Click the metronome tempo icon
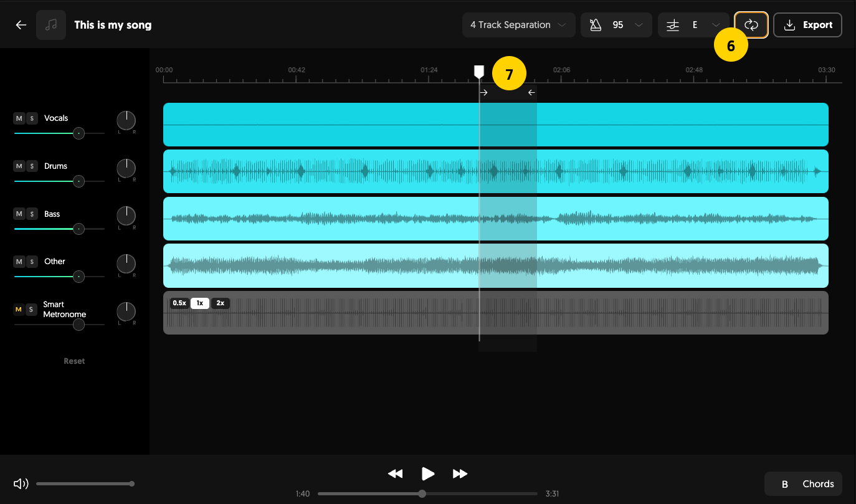 596,25
